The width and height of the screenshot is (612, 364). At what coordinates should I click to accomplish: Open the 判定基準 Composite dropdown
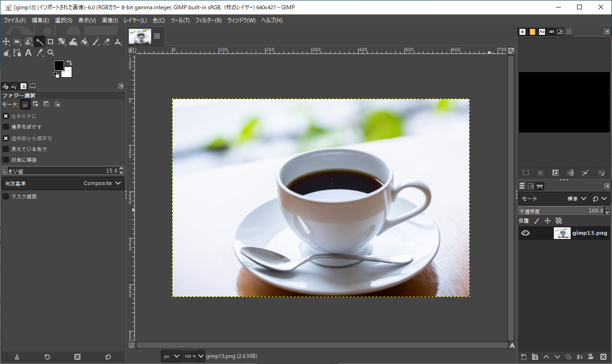coord(63,184)
